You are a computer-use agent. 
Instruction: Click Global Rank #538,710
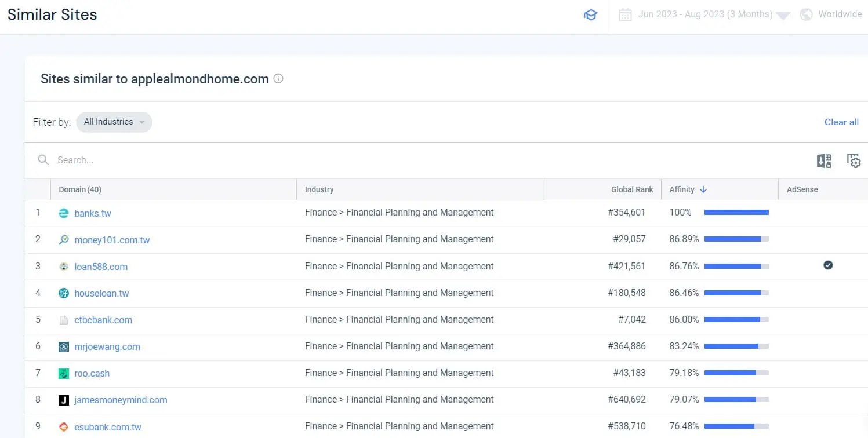[627, 426]
